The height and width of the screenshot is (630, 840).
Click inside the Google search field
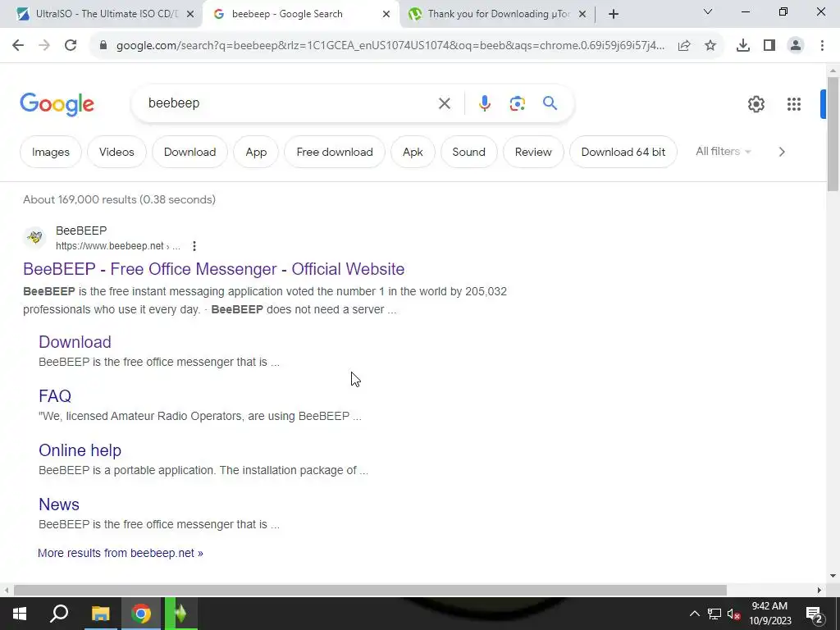coord(290,103)
